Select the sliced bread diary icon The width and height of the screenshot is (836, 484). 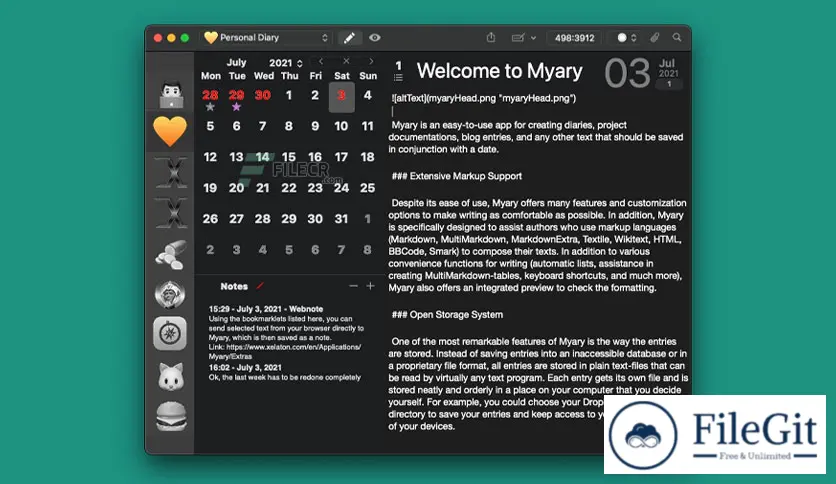pyautogui.click(x=171, y=254)
